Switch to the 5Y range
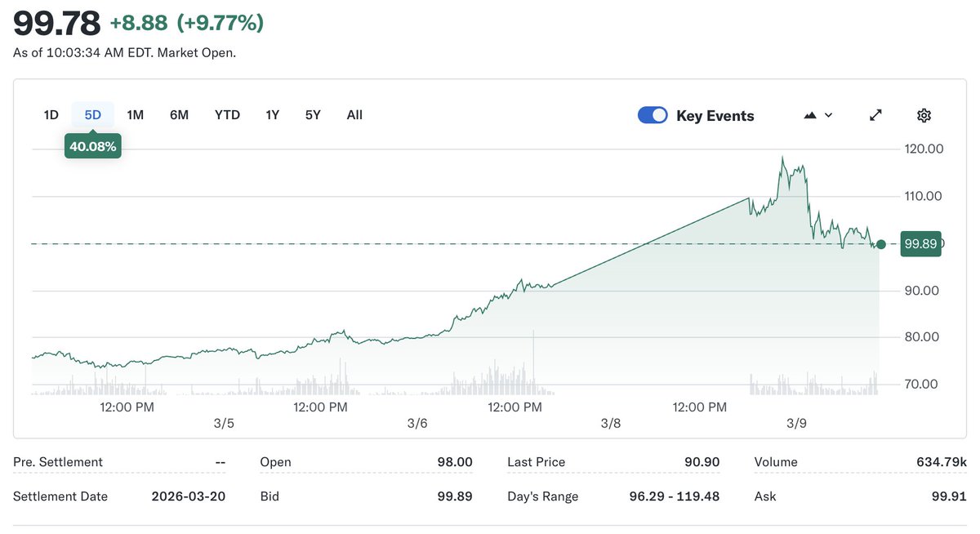The height and width of the screenshot is (534, 980). pos(313,115)
